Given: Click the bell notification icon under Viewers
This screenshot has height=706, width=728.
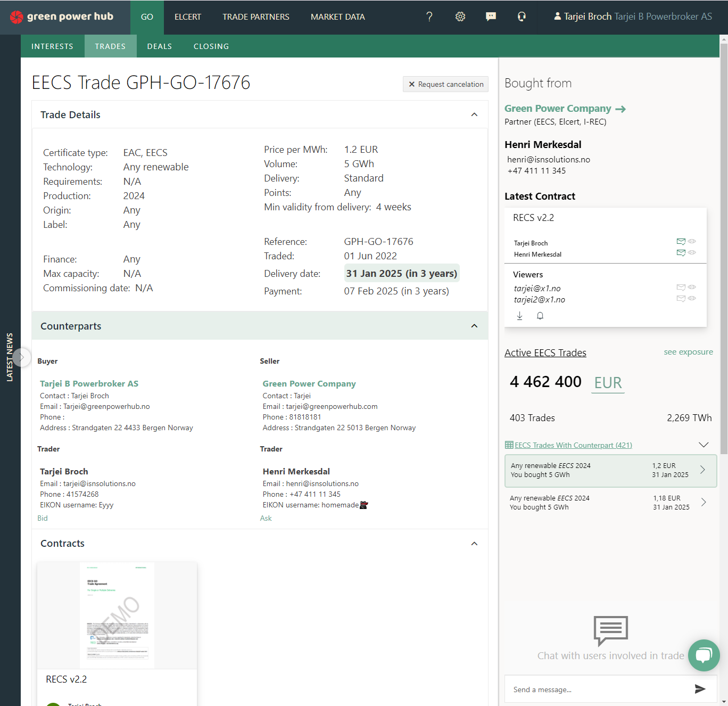Looking at the screenshot, I should [x=540, y=316].
